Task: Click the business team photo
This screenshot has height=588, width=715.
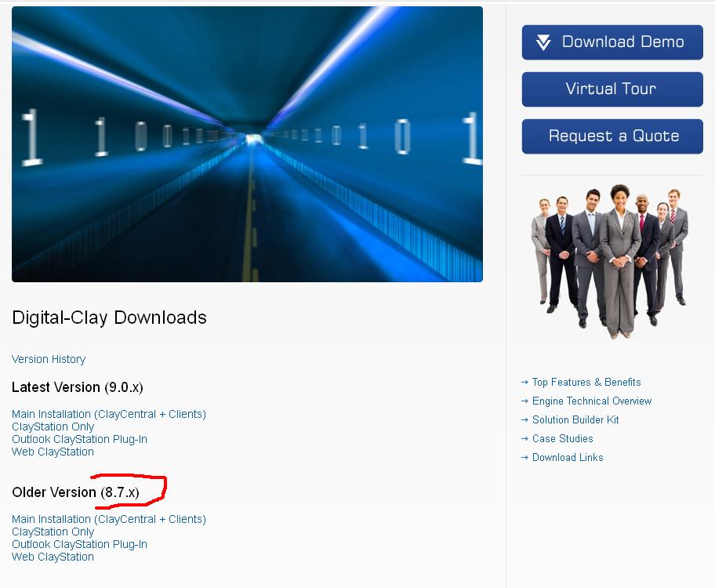Action: pos(611,263)
